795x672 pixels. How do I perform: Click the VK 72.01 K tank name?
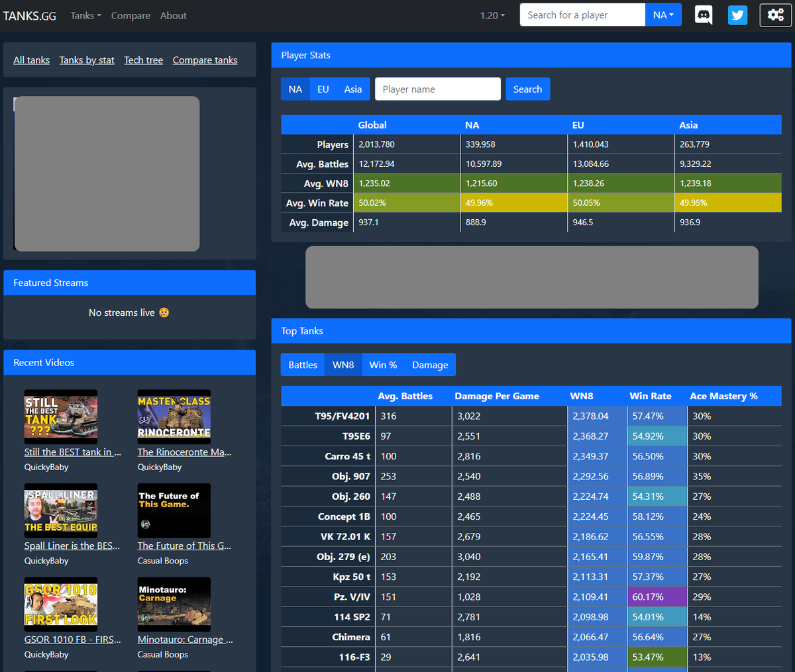pos(345,537)
